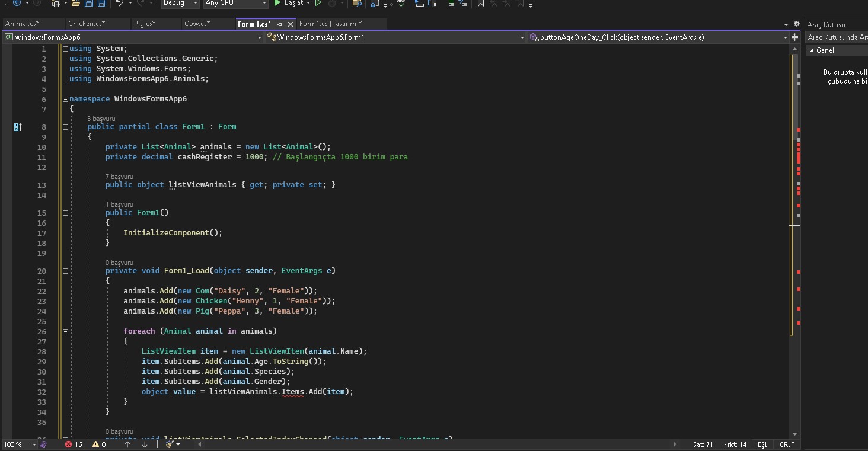Collapse the using directives block

click(65, 49)
